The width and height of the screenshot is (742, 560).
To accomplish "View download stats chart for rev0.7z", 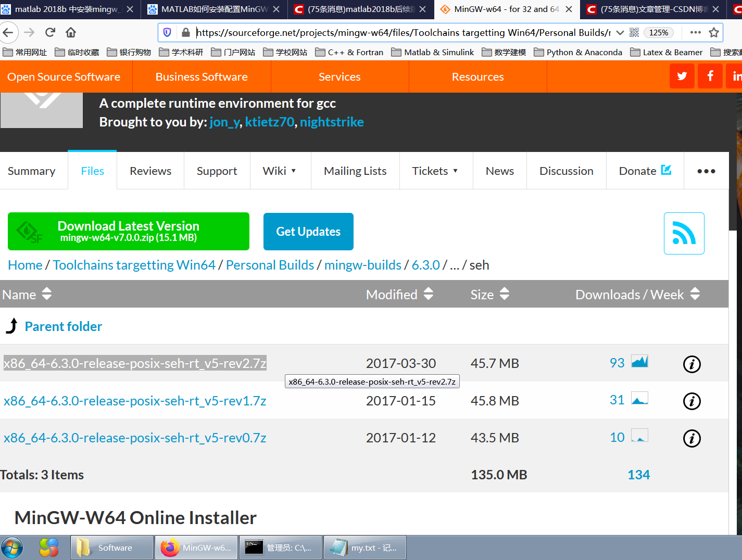I will (639, 435).
